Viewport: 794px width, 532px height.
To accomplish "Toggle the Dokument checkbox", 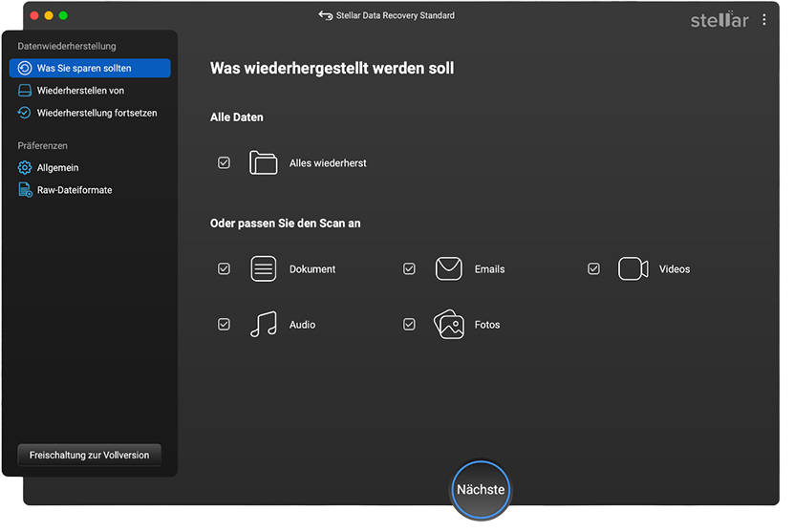I will tap(224, 269).
